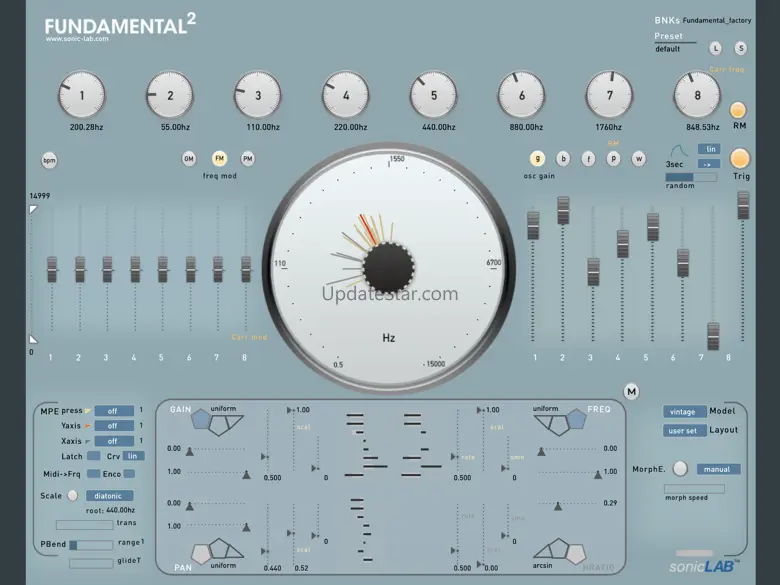Click the L preset load button
The height and width of the screenshot is (585, 780).
click(715, 48)
